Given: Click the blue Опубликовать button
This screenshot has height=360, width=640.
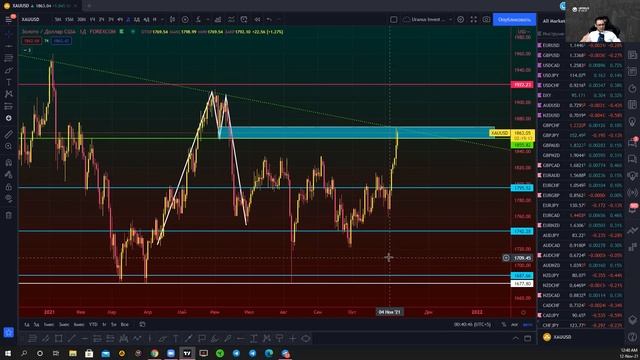Looking at the screenshot, I should [514, 19].
